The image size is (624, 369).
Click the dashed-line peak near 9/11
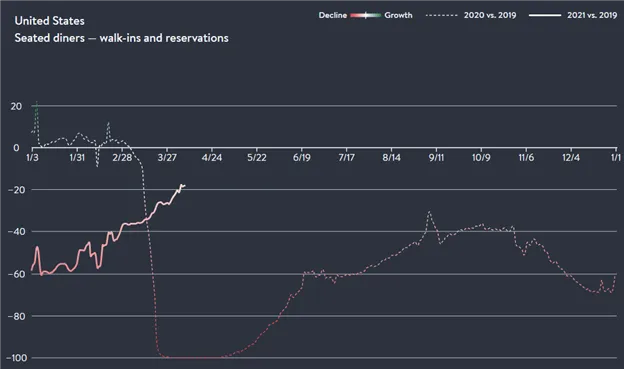pyautogui.click(x=429, y=212)
